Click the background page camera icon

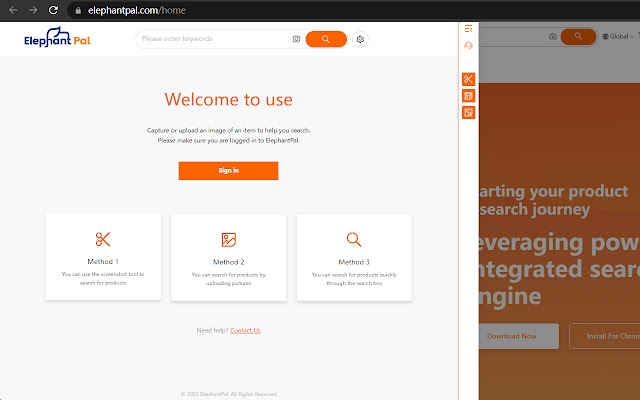[553, 36]
